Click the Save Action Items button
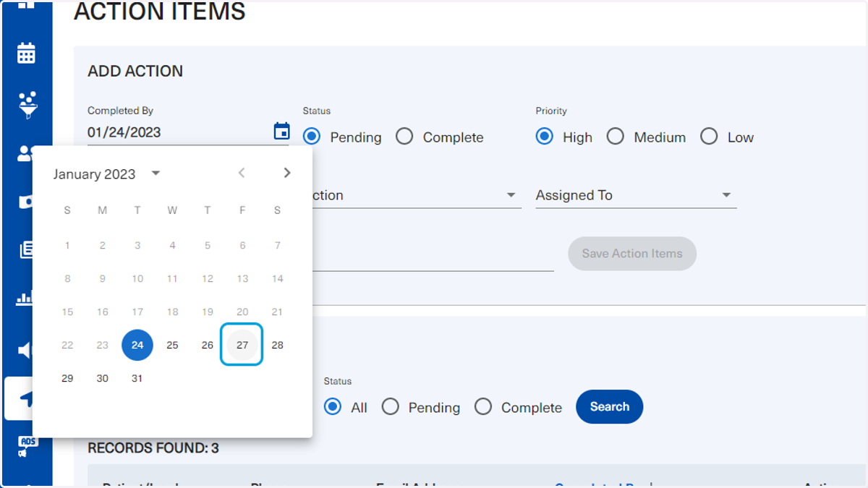868x488 pixels. 632,254
